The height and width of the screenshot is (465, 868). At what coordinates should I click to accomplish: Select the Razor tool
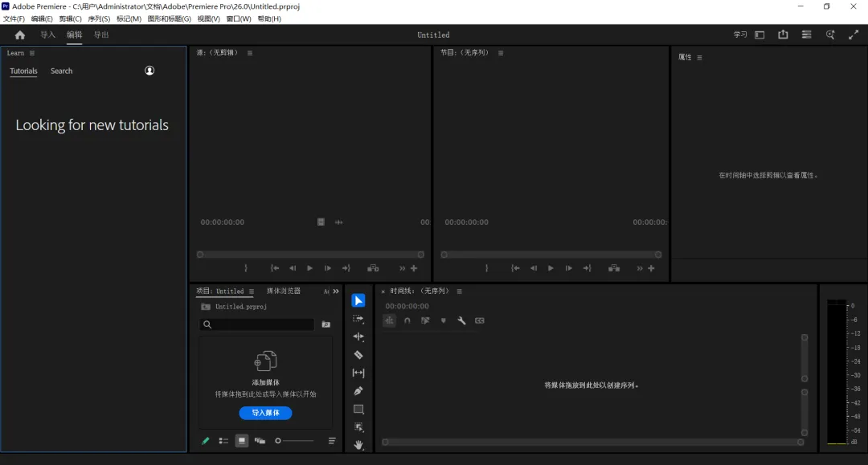click(358, 355)
